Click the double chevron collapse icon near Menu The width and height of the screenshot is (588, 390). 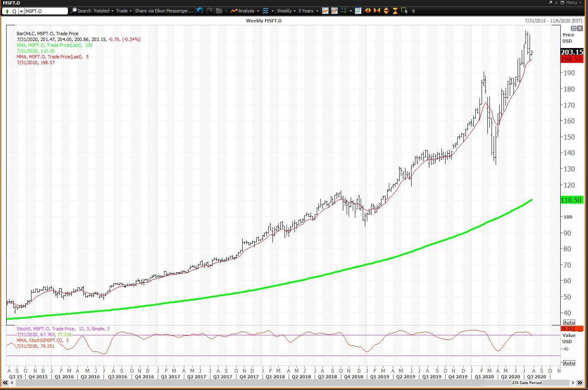coord(557,2)
